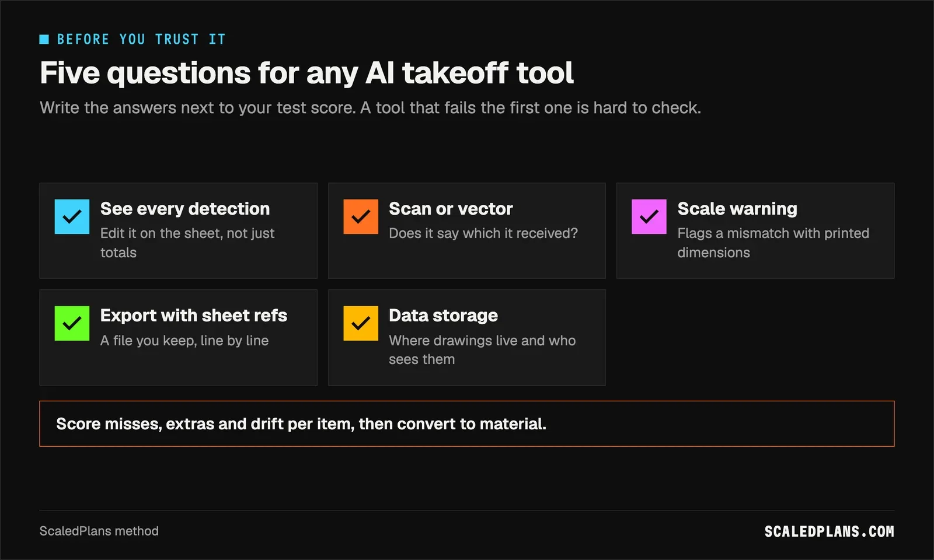Screen dimensions: 934x560
Task: Click 'Edit it on the sheet, not just totals'
Action: [x=187, y=243]
